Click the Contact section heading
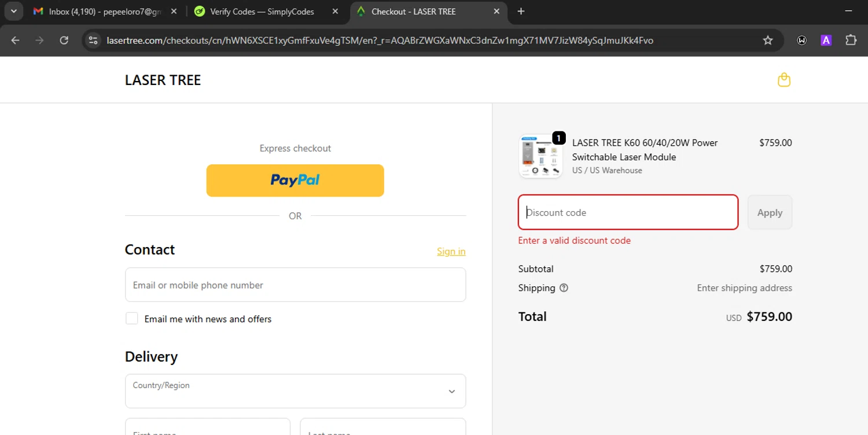The image size is (868, 435). tap(150, 250)
